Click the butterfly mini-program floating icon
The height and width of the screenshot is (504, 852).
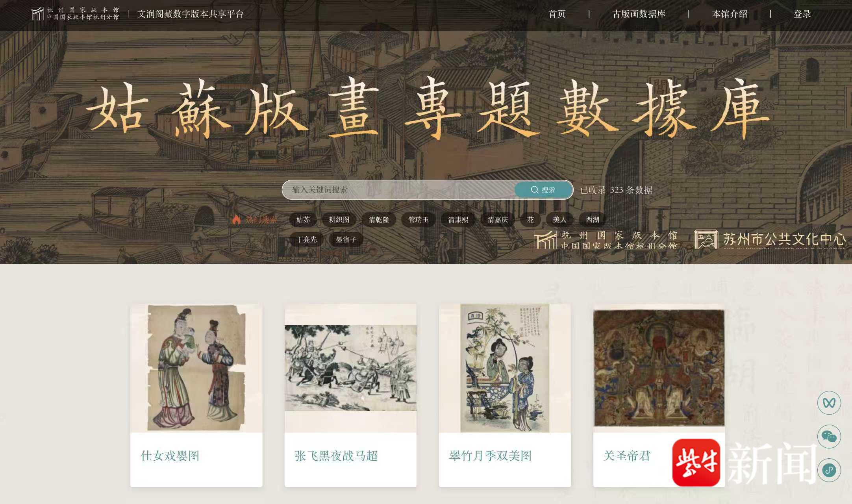point(829,402)
